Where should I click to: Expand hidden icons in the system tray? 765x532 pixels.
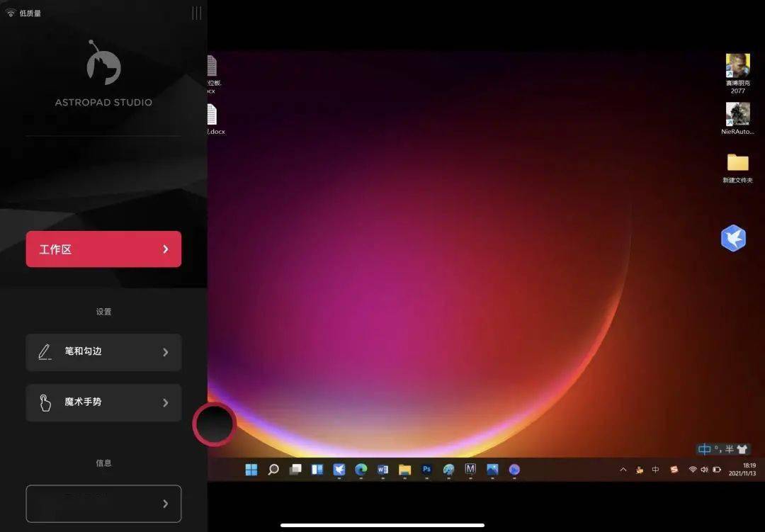click(x=623, y=470)
